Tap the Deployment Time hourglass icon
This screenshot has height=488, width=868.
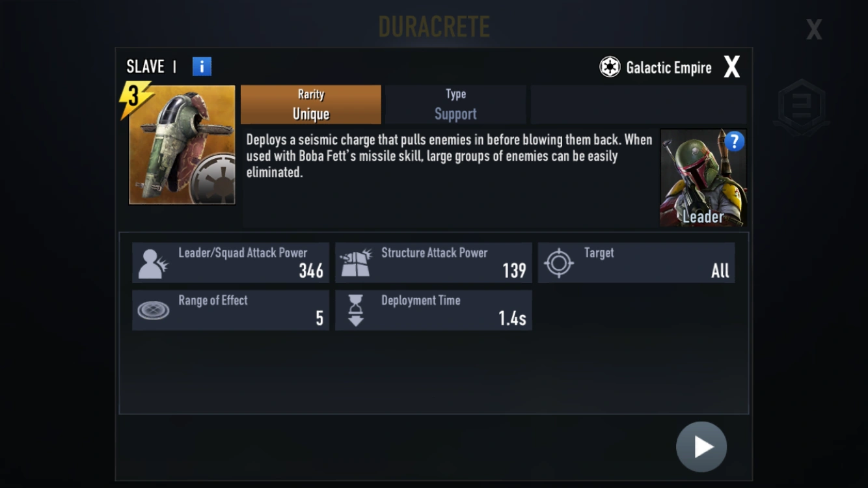356,310
